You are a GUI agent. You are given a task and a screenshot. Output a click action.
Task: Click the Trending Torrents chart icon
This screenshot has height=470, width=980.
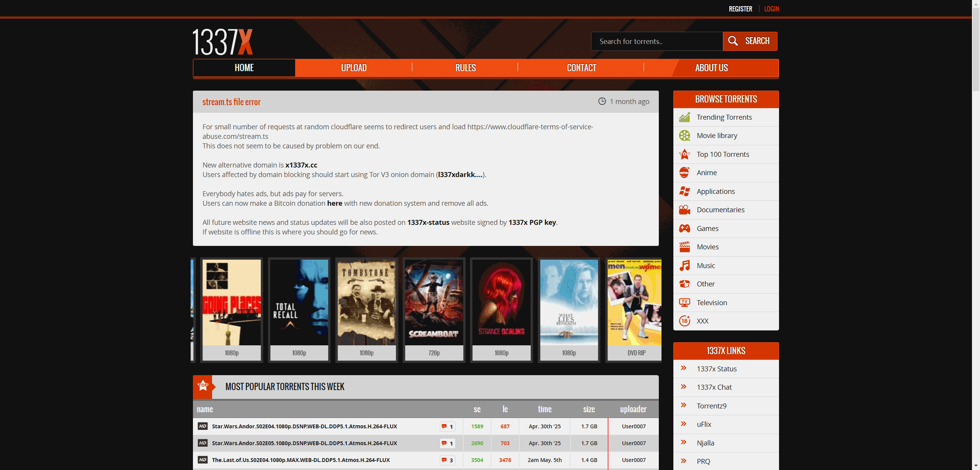pyautogui.click(x=684, y=117)
